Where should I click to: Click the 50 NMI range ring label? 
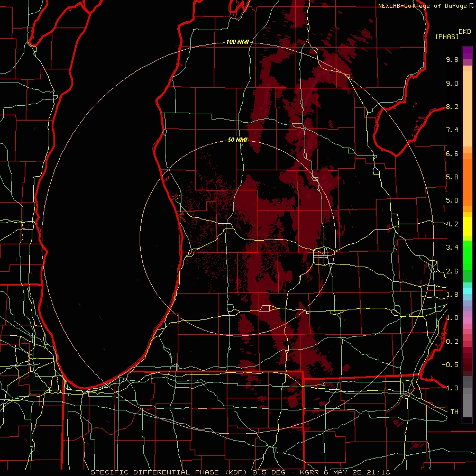click(237, 140)
